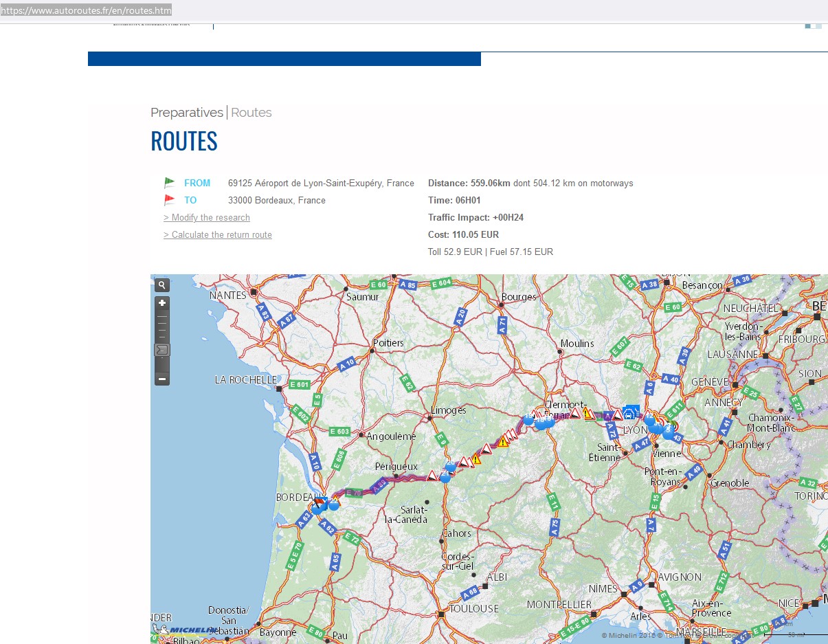Select blue route step marker 21
This screenshot has height=644, width=828.
pyautogui.click(x=445, y=478)
